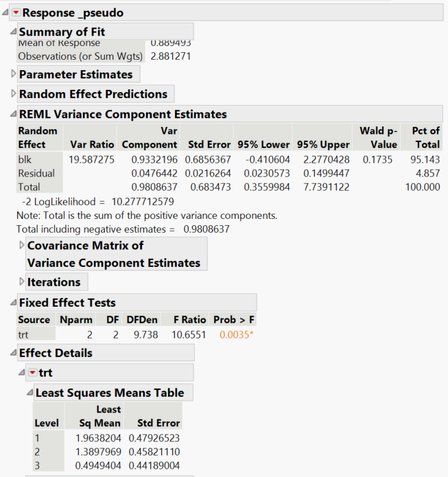
Task: Expand the Iterations section
Action: point(21,282)
